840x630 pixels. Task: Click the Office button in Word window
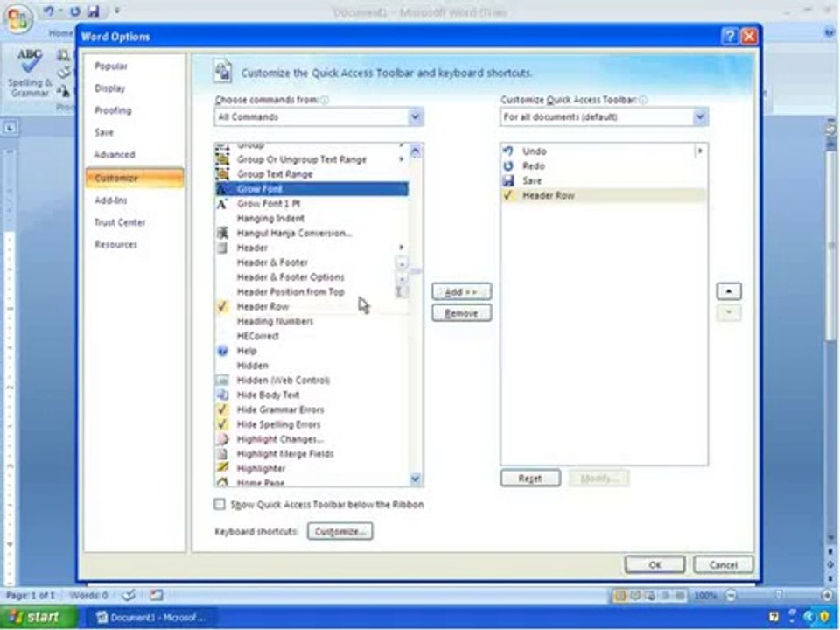pos(17,17)
